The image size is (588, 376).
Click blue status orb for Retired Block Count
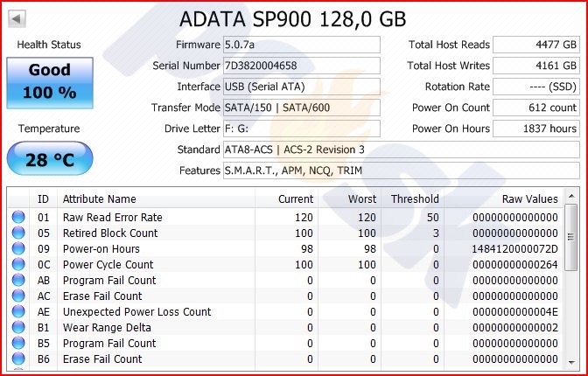18,233
